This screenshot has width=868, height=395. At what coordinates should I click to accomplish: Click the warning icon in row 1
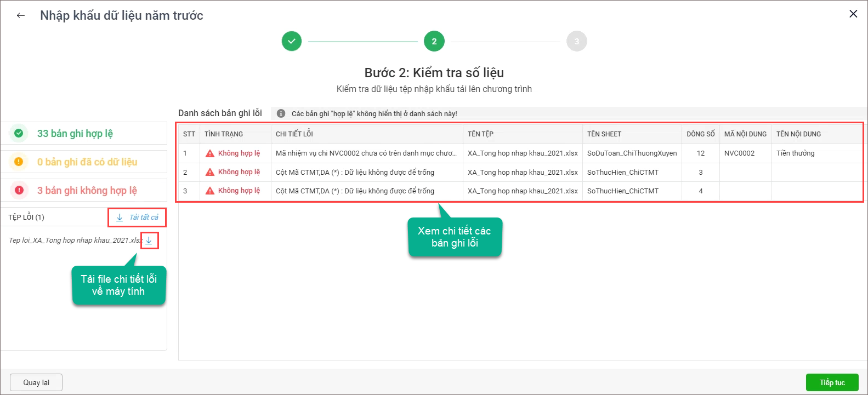[209, 153]
